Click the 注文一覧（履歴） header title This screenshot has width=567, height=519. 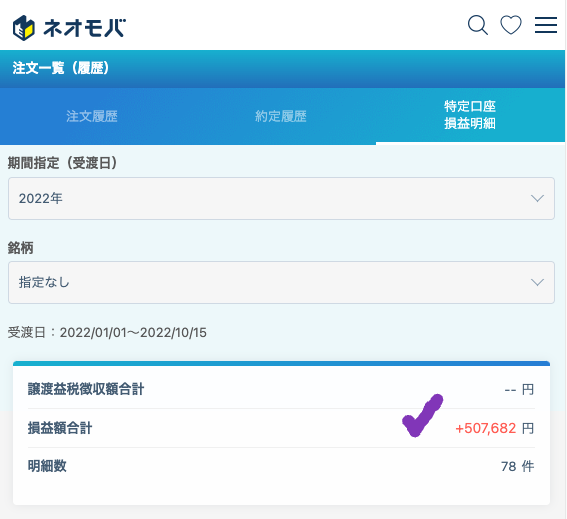pos(61,68)
